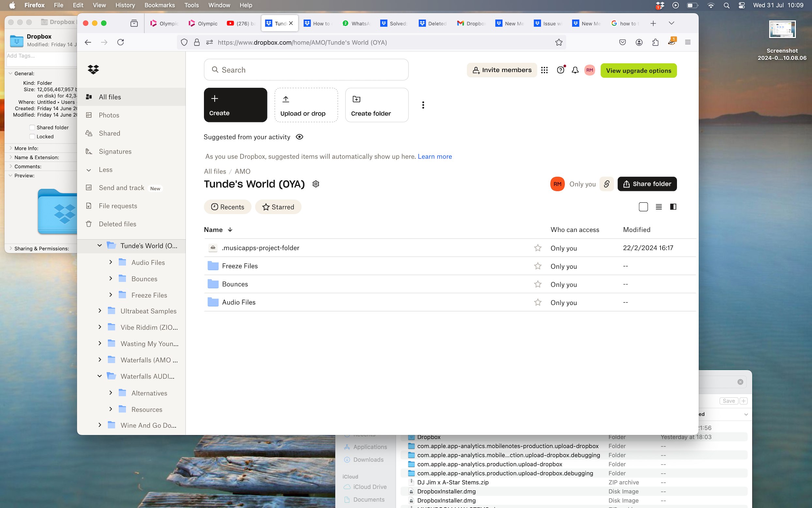Copy link with the chain icon
This screenshot has height=508, width=812.
[606, 184]
